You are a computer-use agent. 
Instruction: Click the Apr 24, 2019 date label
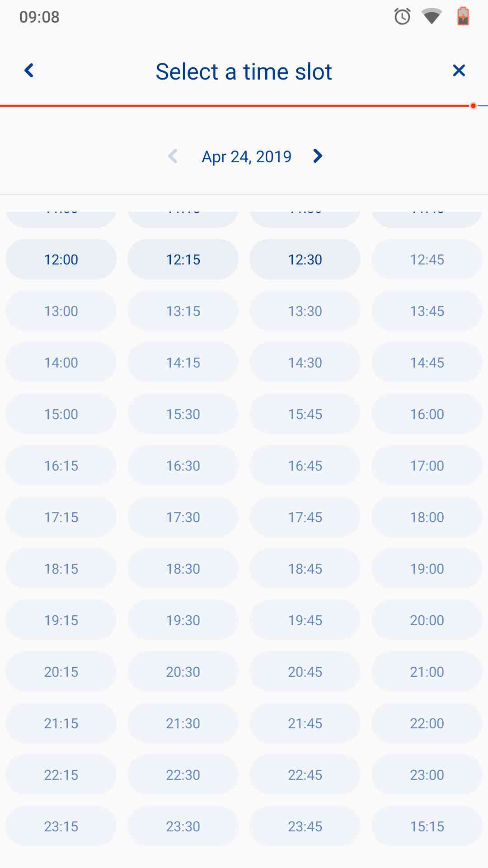point(247,157)
